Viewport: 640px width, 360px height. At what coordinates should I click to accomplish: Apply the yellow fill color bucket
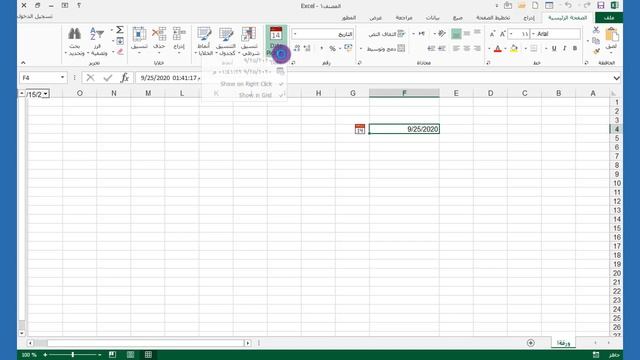pos(514,49)
